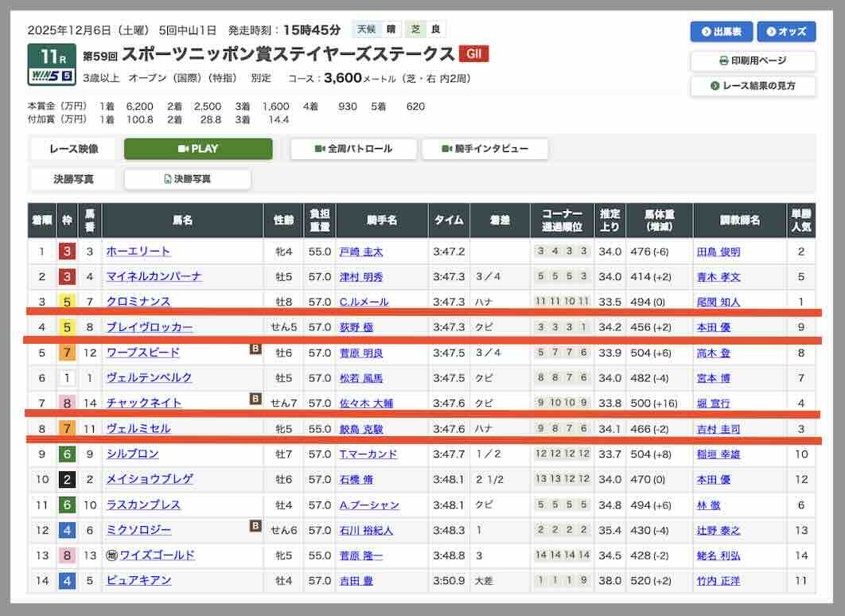Click blinker B icon beside ワープスピード
The image size is (845, 616).
[x=255, y=349]
